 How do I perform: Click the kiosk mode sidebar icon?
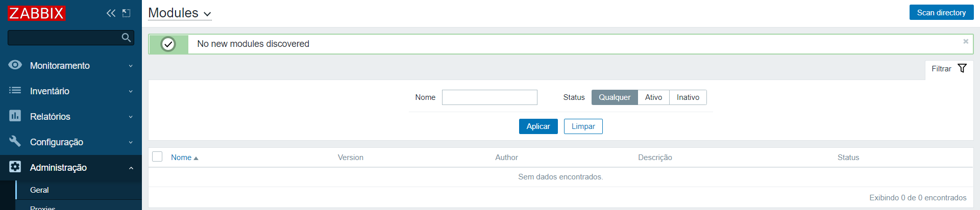(x=127, y=13)
